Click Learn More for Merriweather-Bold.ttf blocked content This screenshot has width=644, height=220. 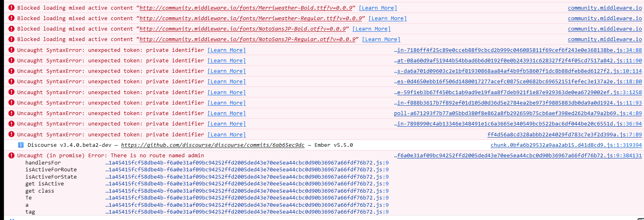click(378, 8)
